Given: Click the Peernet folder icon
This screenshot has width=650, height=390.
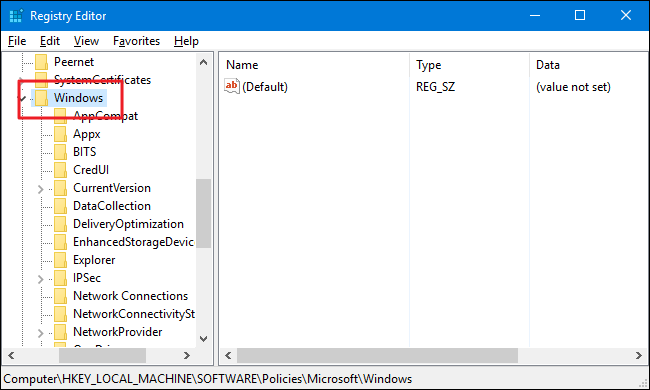Looking at the screenshot, I should click(41, 62).
